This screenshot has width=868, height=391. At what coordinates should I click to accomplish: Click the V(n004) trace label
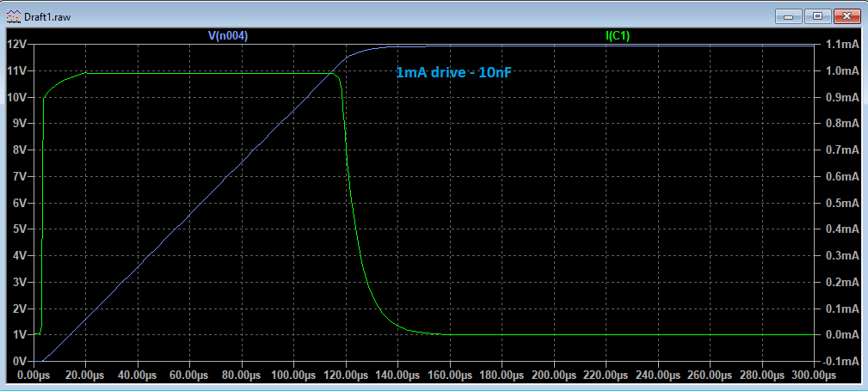click(227, 36)
